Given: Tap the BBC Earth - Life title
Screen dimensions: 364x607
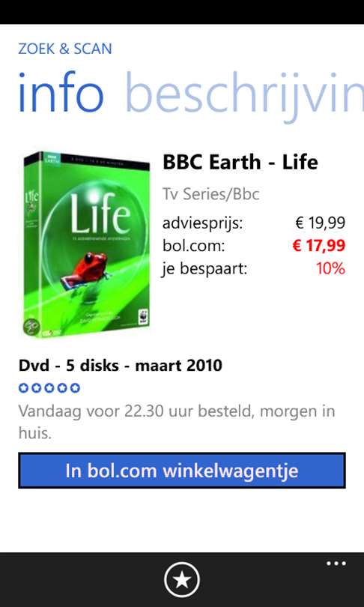Looking at the screenshot, I should click(240, 162).
